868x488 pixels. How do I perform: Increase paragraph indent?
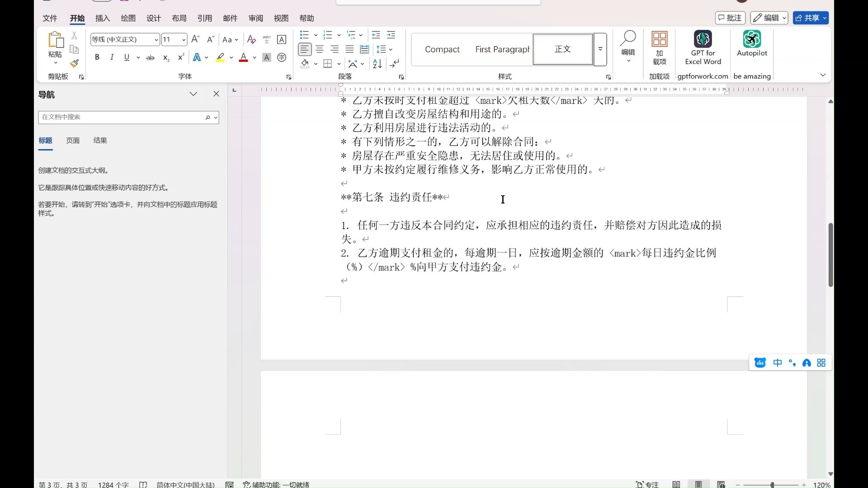click(391, 35)
